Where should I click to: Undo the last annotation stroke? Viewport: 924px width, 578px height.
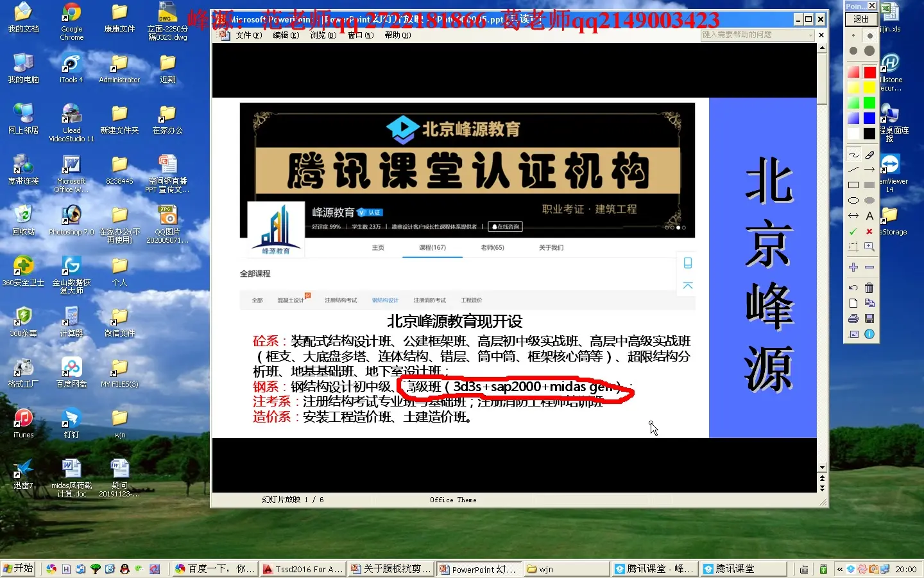(853, 288)
